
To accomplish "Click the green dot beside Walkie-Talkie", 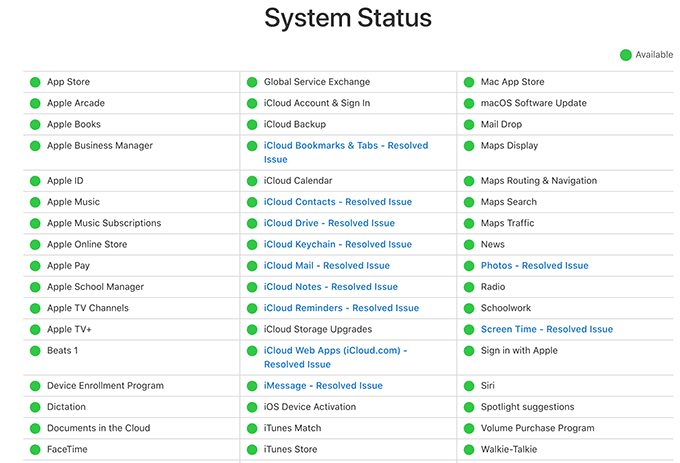I will tap(469, 450).
